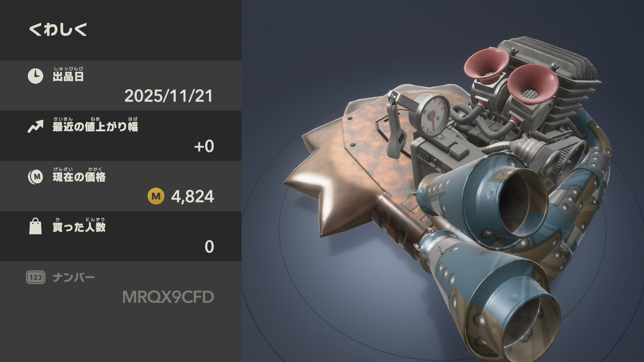Click the gold M coin before 4,824
The width and height of the screenshot is (644, 362).
[156, 196]
